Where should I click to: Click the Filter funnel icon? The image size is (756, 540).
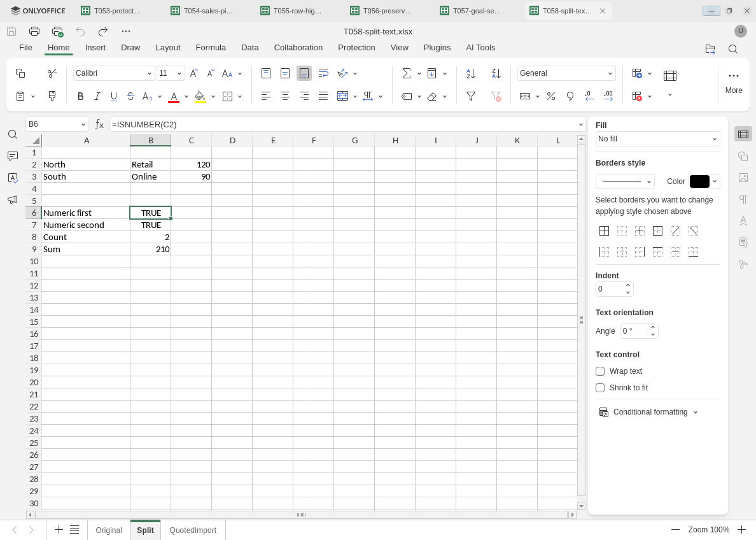tap(471, 97)
